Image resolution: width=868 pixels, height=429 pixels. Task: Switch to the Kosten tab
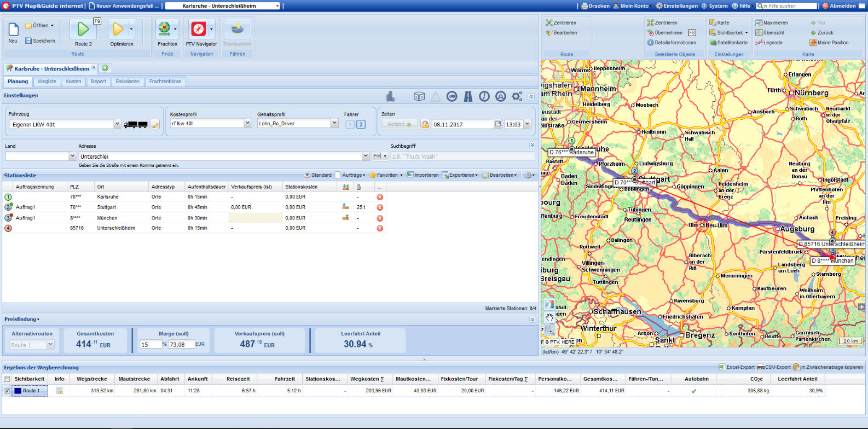coord(73,82)
